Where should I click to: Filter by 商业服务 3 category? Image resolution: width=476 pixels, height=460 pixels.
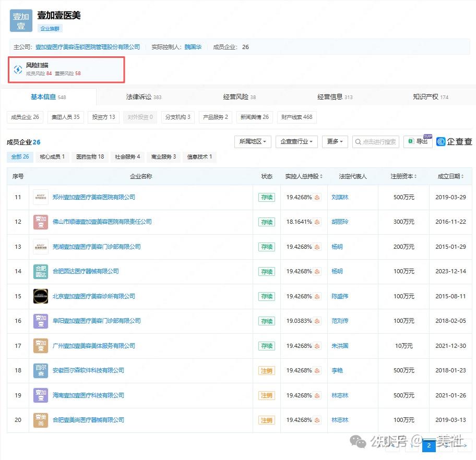(164, 157)
